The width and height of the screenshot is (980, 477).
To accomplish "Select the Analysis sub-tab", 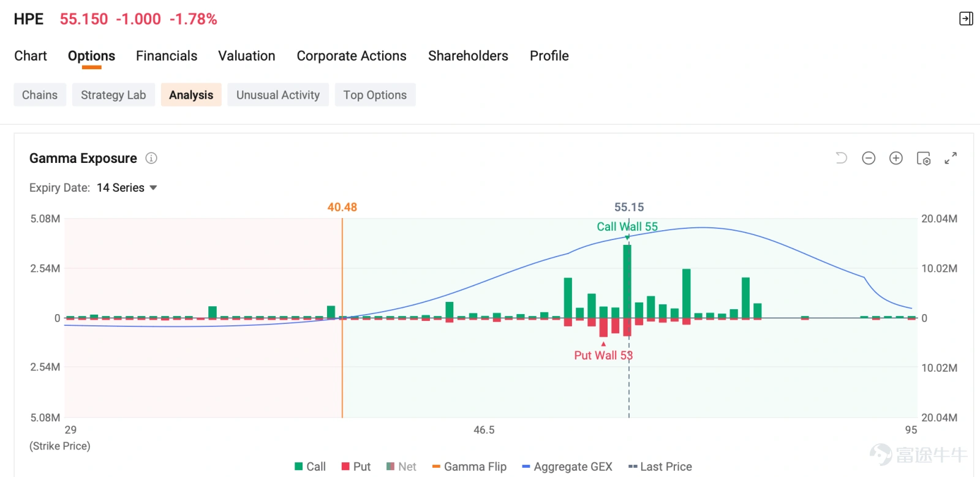I will pos(191,95).
